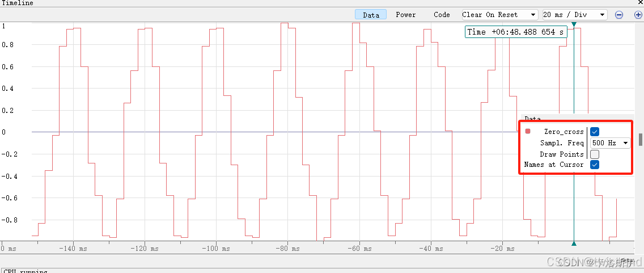Click the -20 ms axis label
The width and height of the screenshot is (644, 273).
click(502, 249)
